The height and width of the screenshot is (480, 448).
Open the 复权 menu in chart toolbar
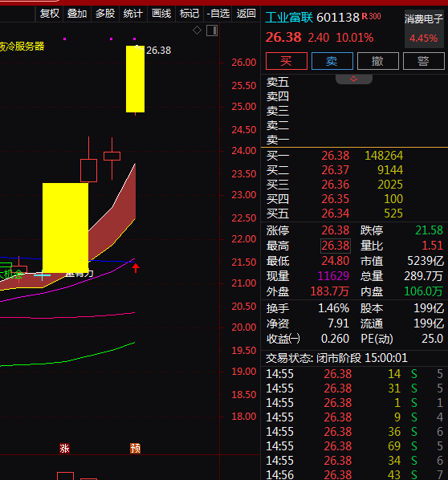49,14
